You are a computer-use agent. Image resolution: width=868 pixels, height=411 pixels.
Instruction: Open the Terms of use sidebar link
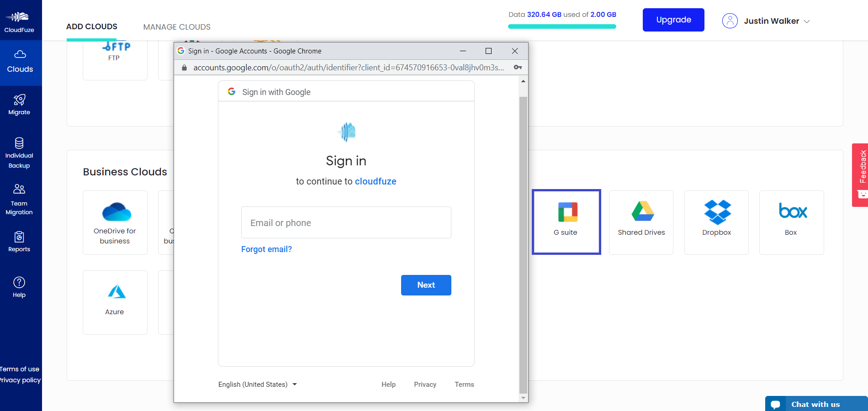[x=20, y=369]
